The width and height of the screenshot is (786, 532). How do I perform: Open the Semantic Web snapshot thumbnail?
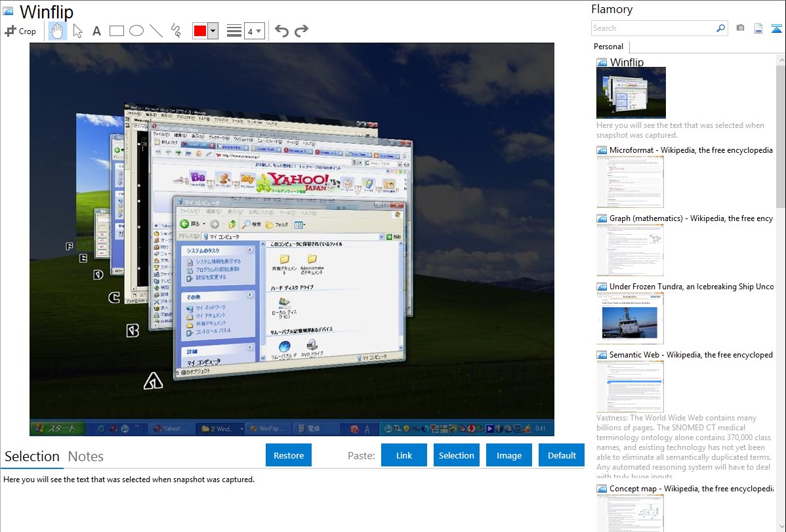click(630, 386)
